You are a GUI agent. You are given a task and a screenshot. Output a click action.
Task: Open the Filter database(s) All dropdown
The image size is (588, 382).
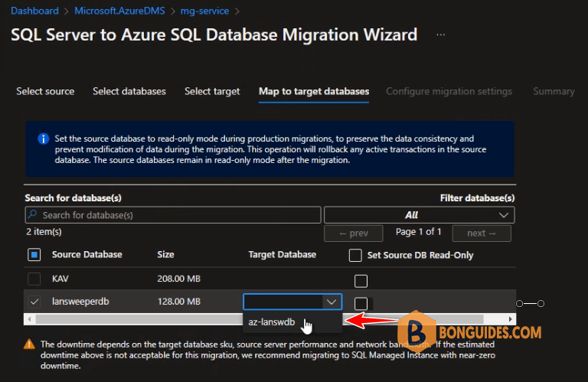420,215
